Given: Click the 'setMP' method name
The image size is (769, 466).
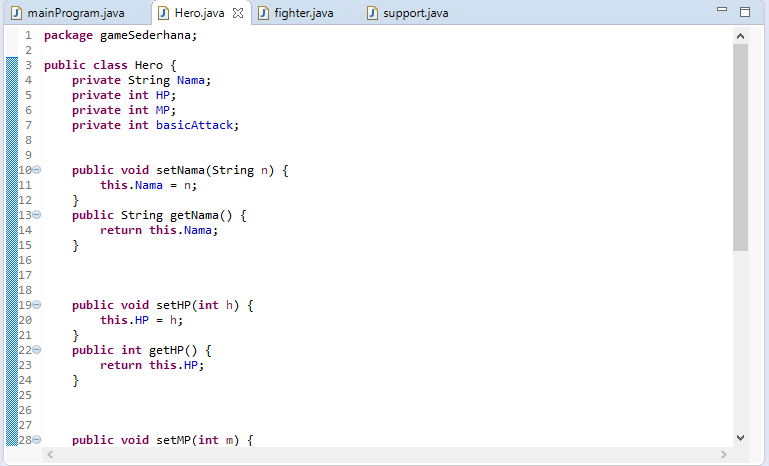Looking at the screenshot, I should coord(173,440).
